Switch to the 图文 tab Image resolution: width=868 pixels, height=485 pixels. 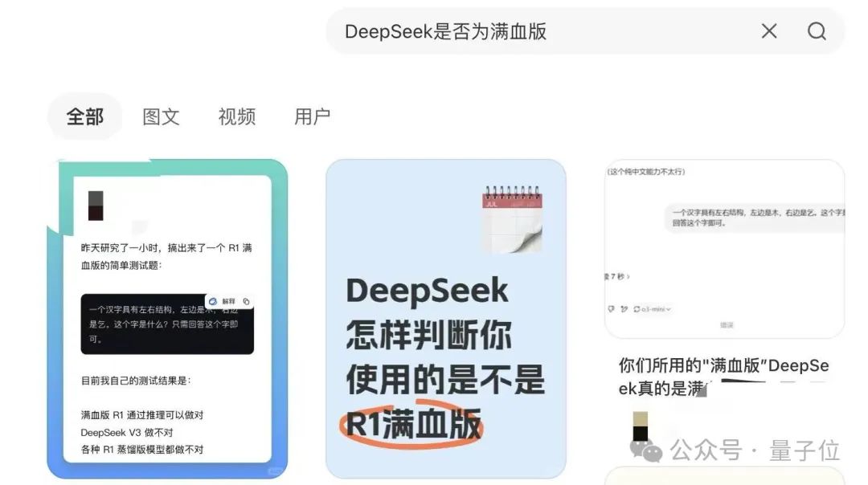click(x=161, y=116)
